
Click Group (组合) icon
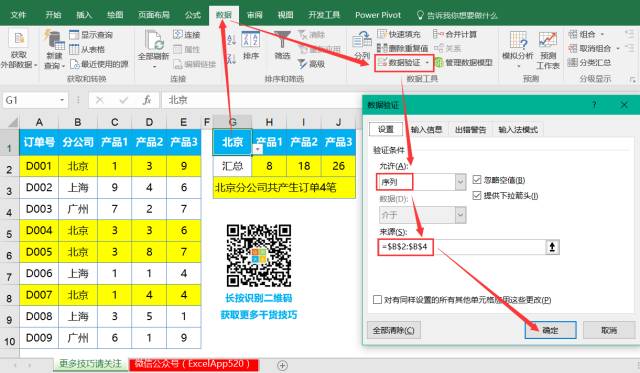pos(573,34)
